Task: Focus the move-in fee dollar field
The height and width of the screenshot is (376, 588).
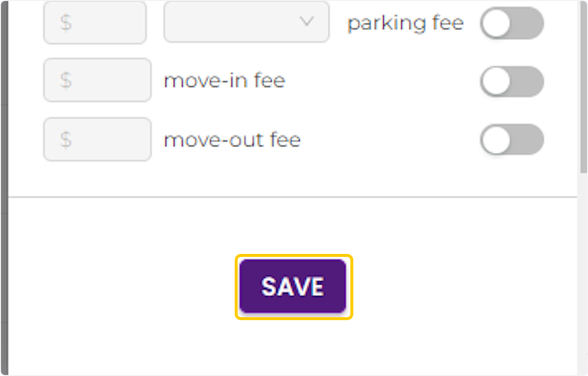Action: 97,80
